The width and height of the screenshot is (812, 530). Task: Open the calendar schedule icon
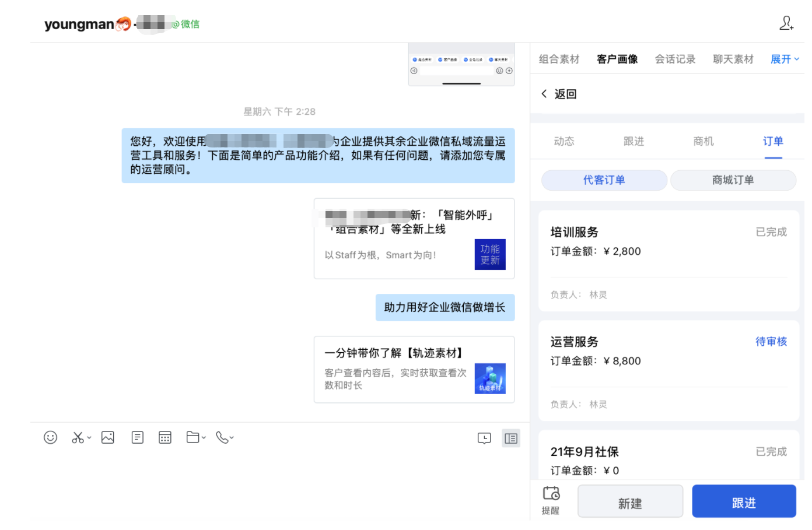point(165,437)
